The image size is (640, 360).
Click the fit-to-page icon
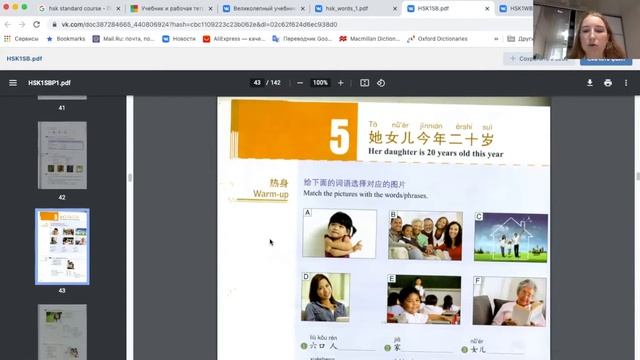pyautogui.click(x=364, y=83)
